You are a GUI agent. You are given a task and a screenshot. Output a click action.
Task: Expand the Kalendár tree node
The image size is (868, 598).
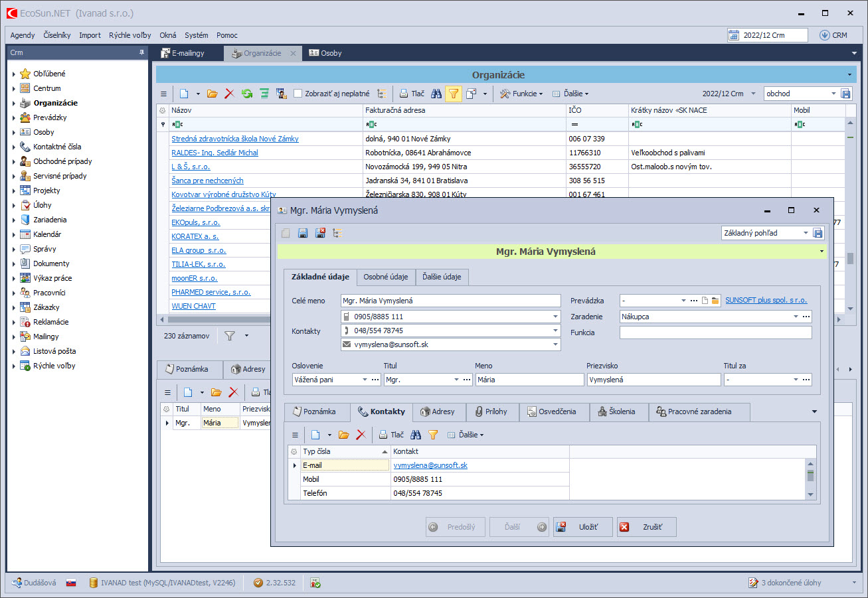point(14,234)
